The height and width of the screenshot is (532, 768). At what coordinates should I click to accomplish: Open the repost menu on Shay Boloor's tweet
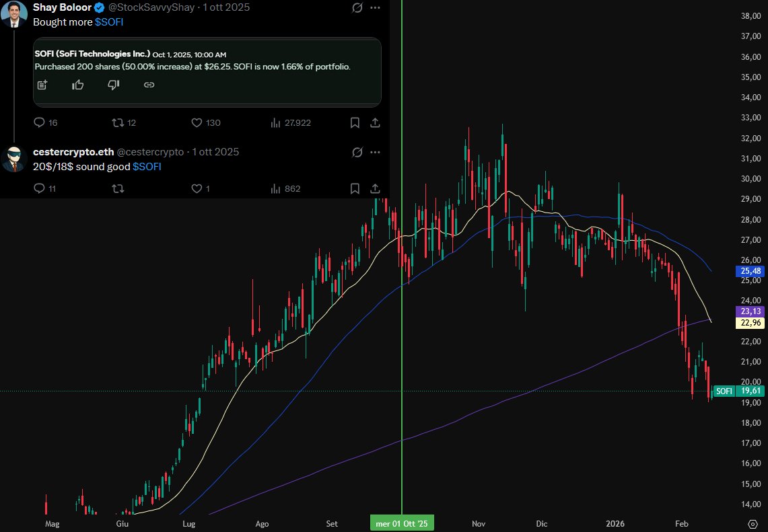118,122
